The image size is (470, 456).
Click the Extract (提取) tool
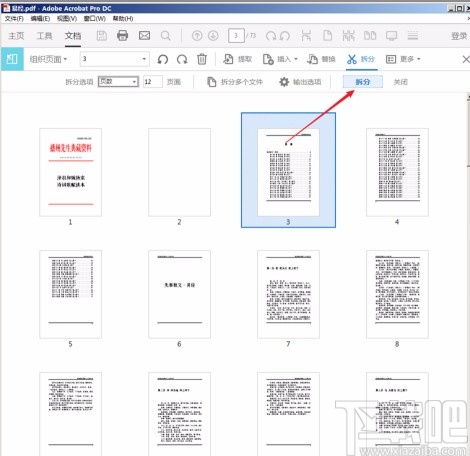click(237, 59)
